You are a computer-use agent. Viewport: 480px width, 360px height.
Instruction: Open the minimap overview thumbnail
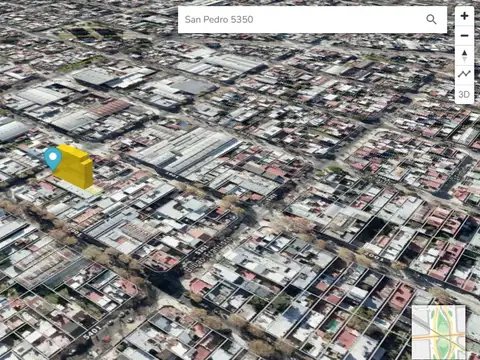point(439,332)
